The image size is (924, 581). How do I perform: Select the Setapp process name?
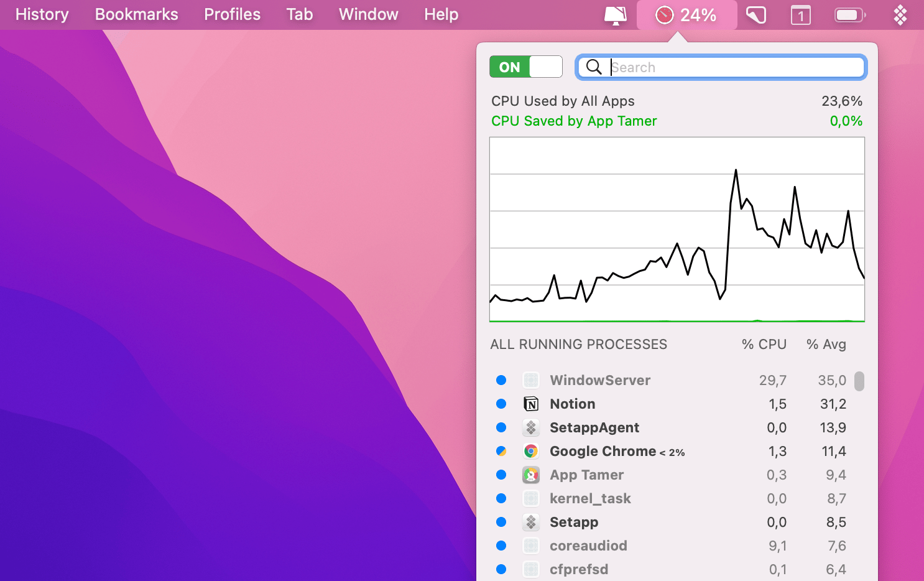pyautogui.click(x=574, y=522)
